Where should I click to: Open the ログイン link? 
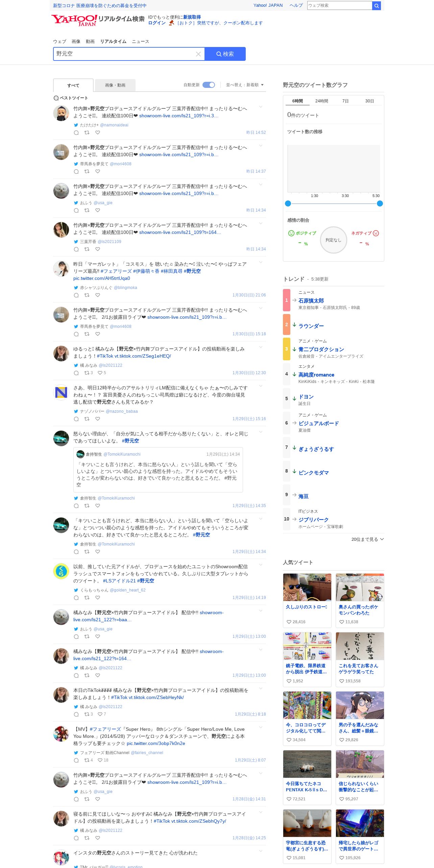[x=157, y=23]
